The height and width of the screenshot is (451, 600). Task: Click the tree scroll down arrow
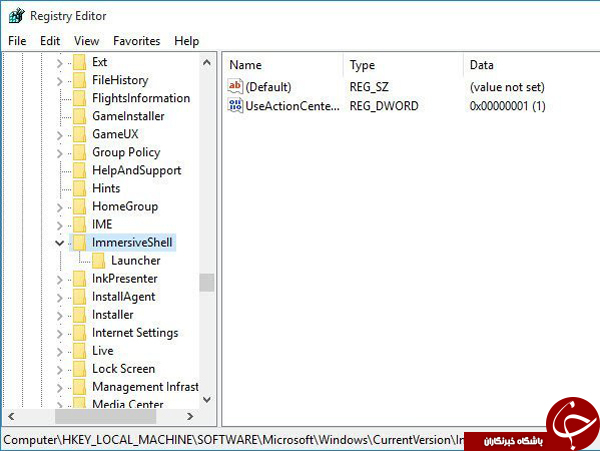tap(207, 400)
